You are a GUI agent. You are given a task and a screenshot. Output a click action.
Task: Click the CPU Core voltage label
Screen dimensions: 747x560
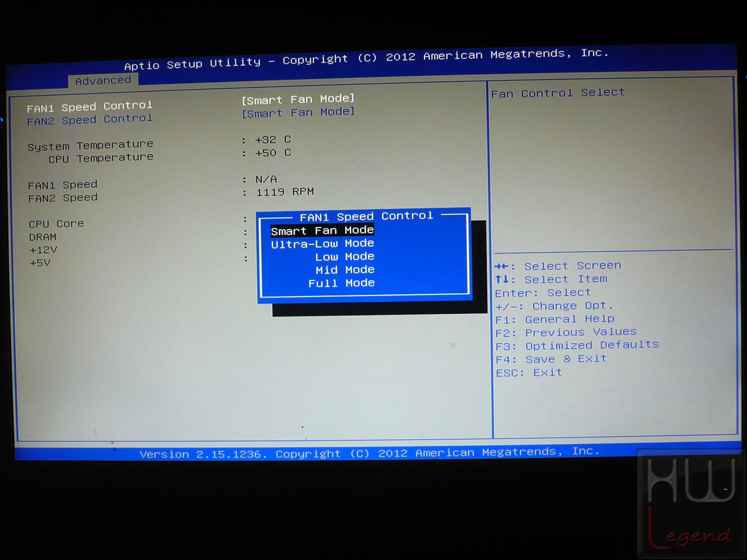56,224
